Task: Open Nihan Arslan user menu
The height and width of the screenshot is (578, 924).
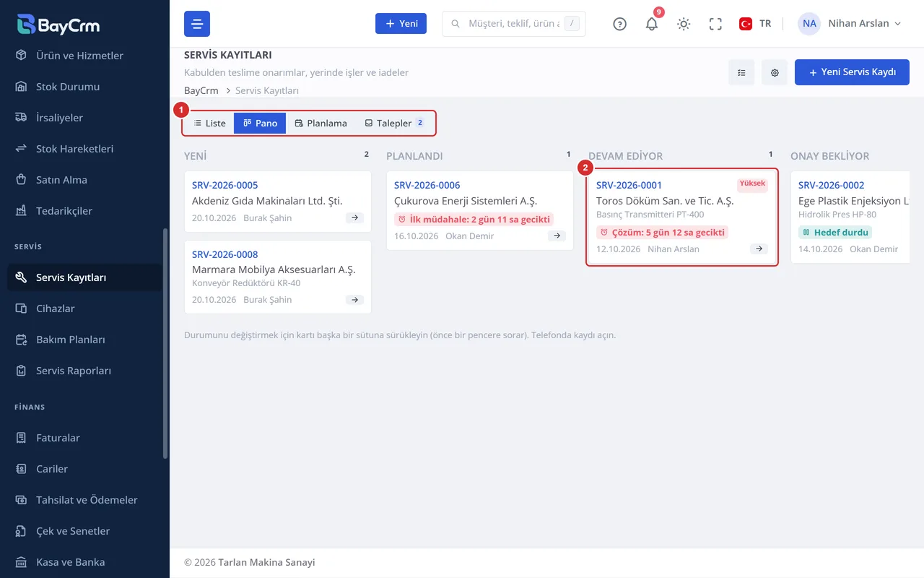Action: 850,24
